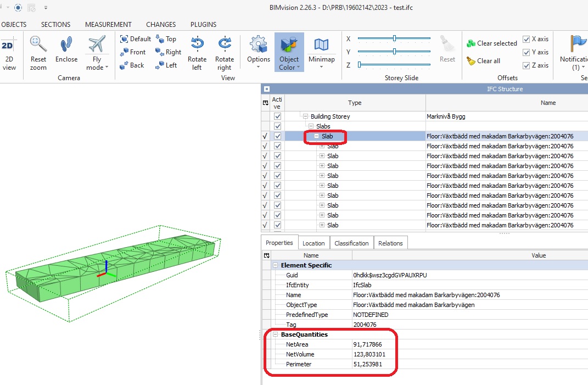Open the Options dialog
Viewport: 588px width, 385px height.
coord(257,52)
